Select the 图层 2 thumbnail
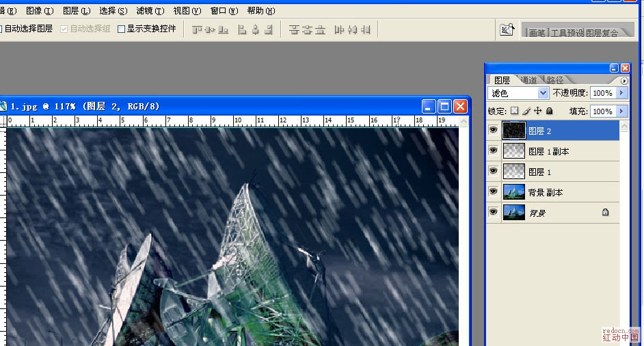644x346 pixels. click(514, 131)
